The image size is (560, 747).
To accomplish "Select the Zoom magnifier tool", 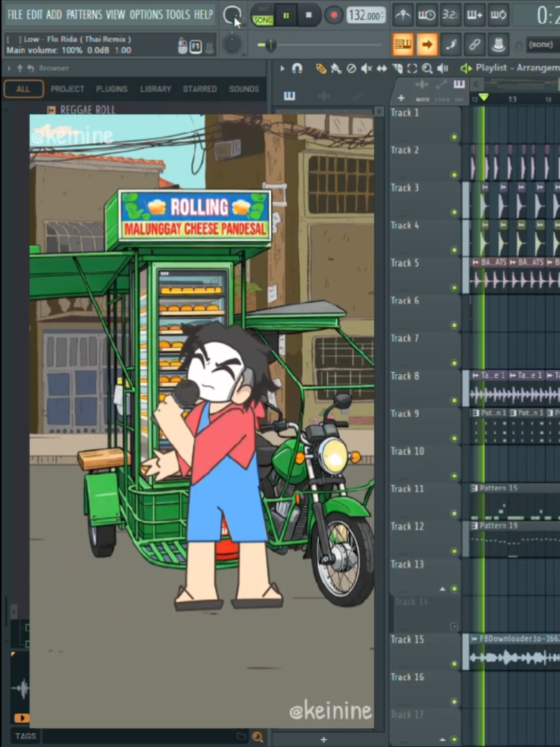I will click(x=427, y=68).
